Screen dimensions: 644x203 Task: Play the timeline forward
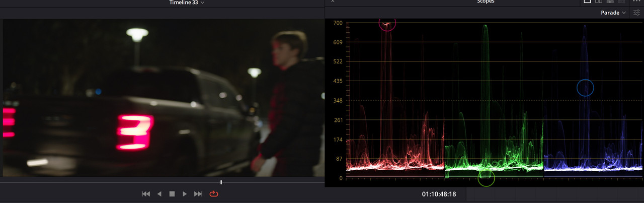185,194
